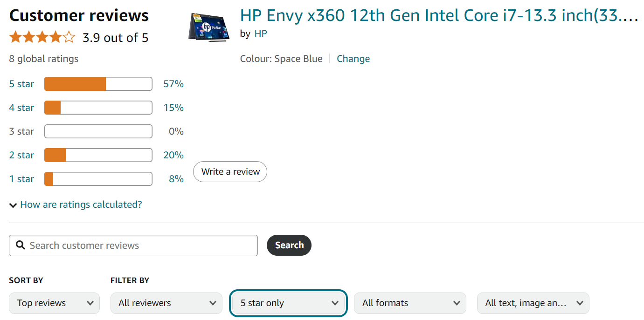Open the HP Envy x360 product title link
The image size is (644, 320).
439,16
